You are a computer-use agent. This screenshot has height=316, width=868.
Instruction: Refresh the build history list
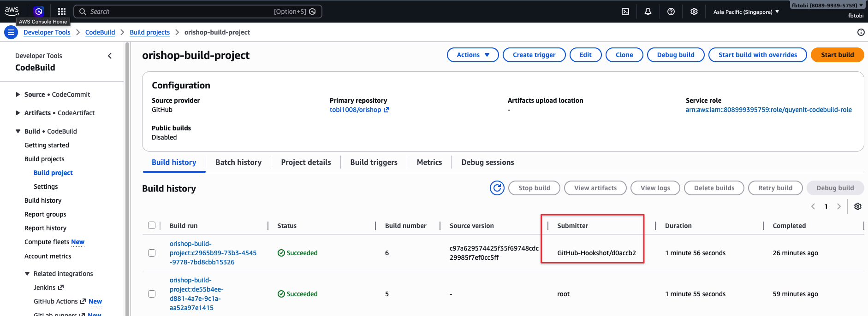click(497, 188)
